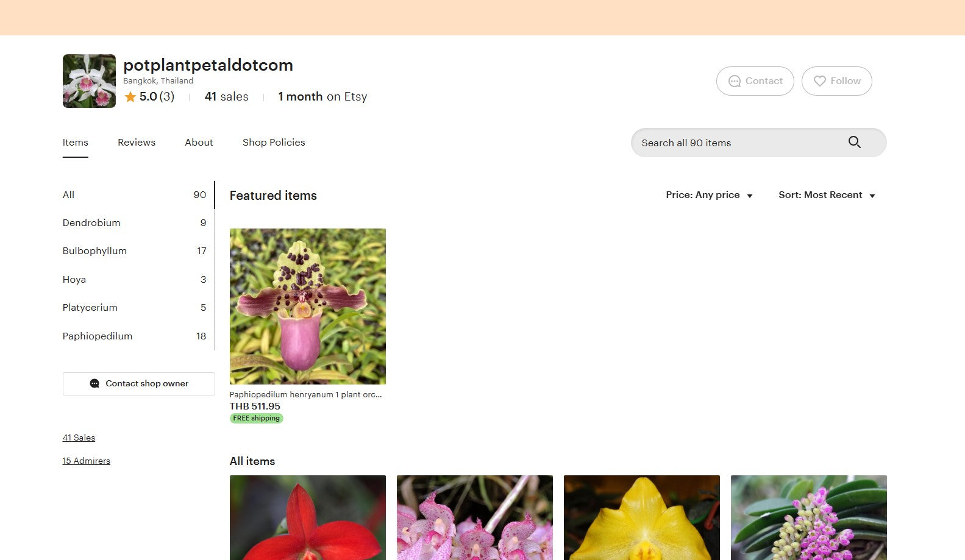Select the Bulbophyllum category
965x560 pixels.
[x=135, y=251]
